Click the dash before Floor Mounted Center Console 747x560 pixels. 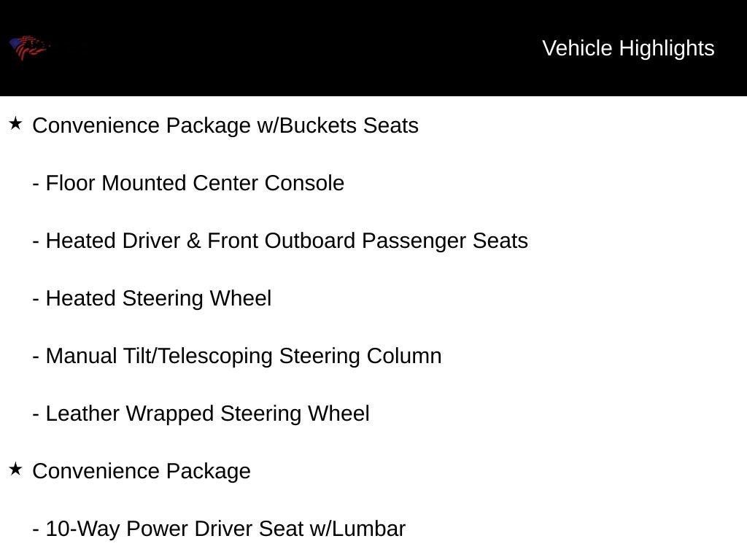(36, 184)
